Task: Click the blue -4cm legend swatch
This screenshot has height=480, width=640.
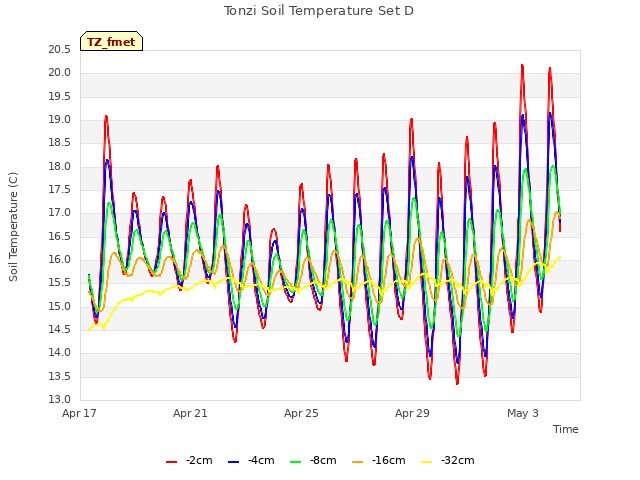Action: [x=233, y=462]
